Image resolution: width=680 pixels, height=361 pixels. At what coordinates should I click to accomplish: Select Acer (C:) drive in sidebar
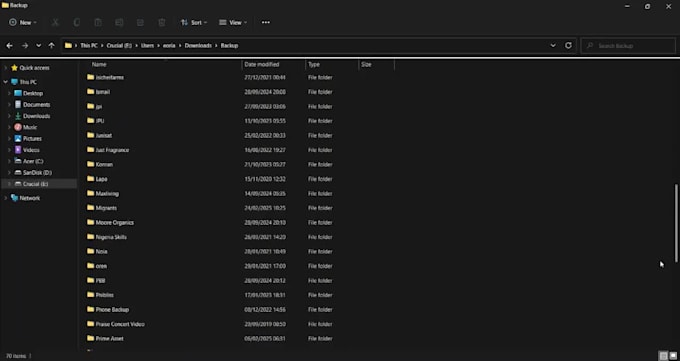tap(33, 161)
